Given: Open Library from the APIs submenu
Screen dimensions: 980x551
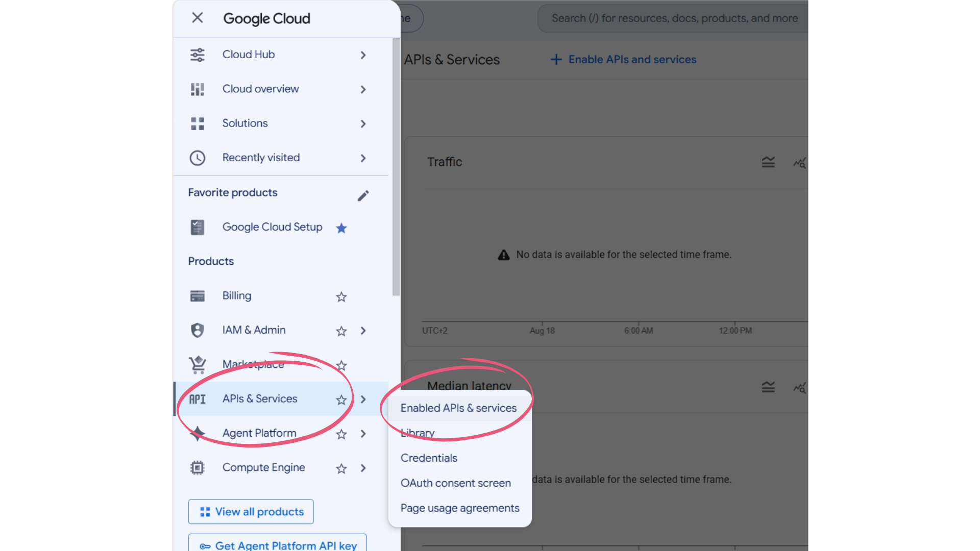Looking at the screenshot, I should [460, 433].
